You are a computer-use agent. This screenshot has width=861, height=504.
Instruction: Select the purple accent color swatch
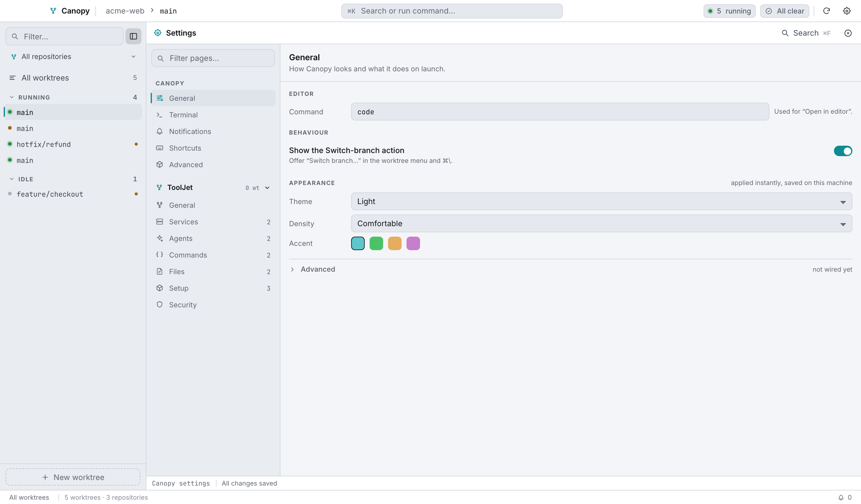point(413,243)
